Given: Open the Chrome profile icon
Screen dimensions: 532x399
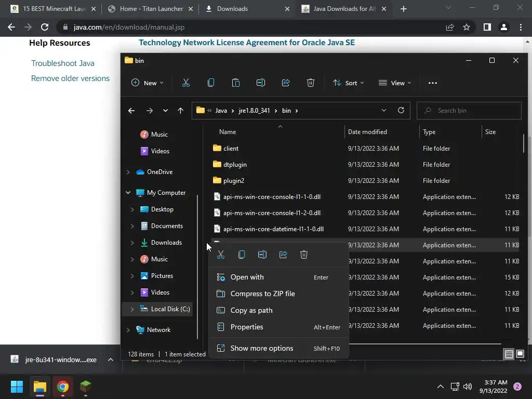Looking at the screenshot, I should coord(504,27).
